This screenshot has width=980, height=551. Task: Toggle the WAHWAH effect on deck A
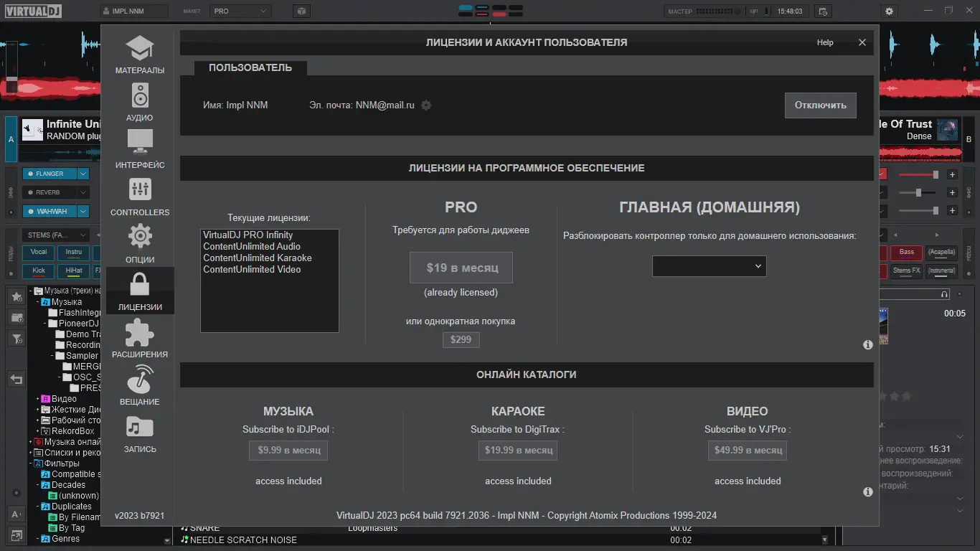point(50,212)
